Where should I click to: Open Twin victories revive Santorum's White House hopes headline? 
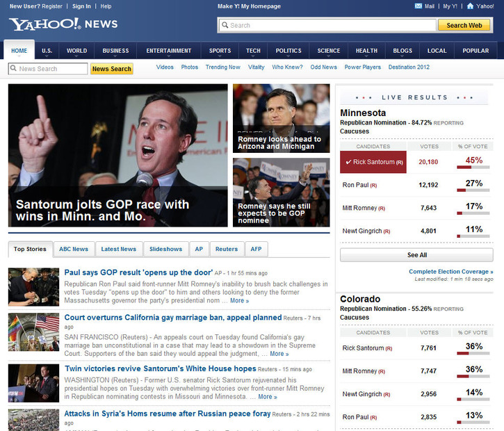pos(161,368)
